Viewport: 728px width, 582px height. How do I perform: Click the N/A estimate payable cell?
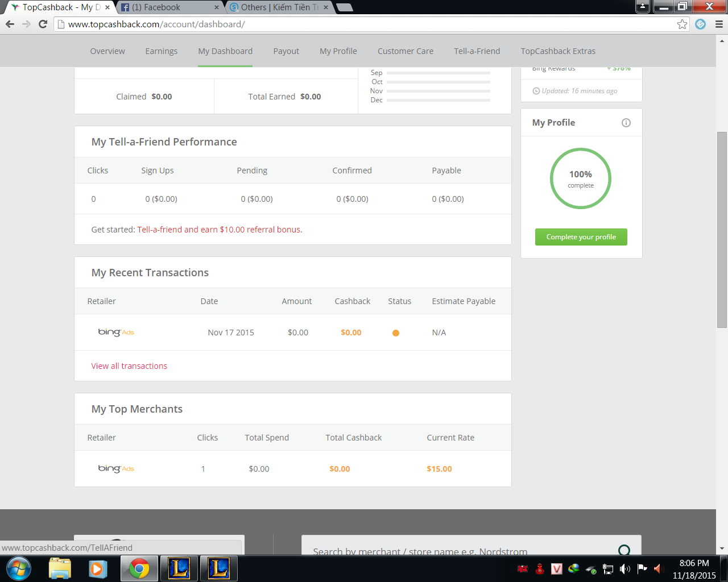pos(439,332)
